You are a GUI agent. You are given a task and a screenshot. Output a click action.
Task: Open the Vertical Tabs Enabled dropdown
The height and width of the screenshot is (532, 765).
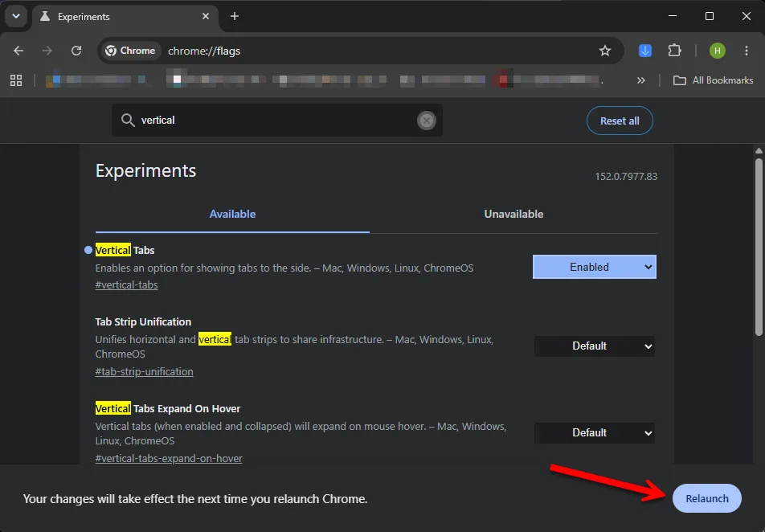point(595,267)
